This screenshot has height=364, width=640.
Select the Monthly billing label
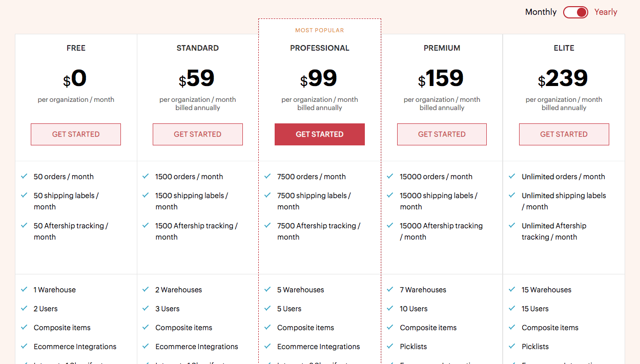(541, 12)
